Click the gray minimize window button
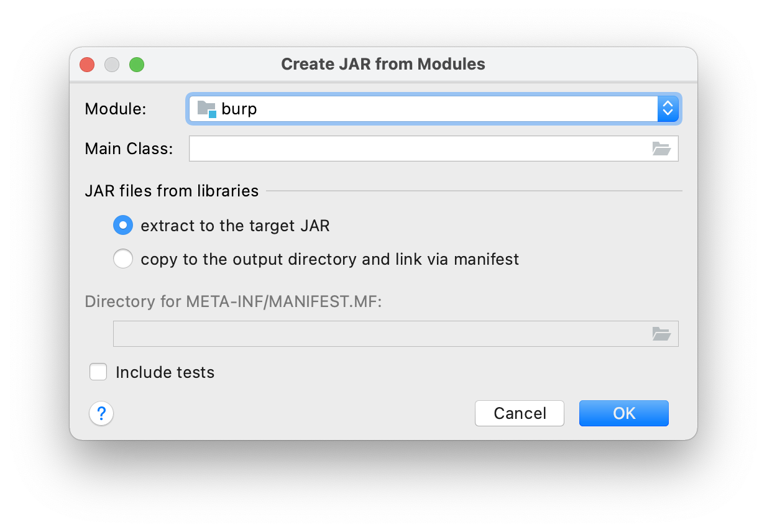Image resolution: width=767 pixels, height=532 pixels. 112,65
